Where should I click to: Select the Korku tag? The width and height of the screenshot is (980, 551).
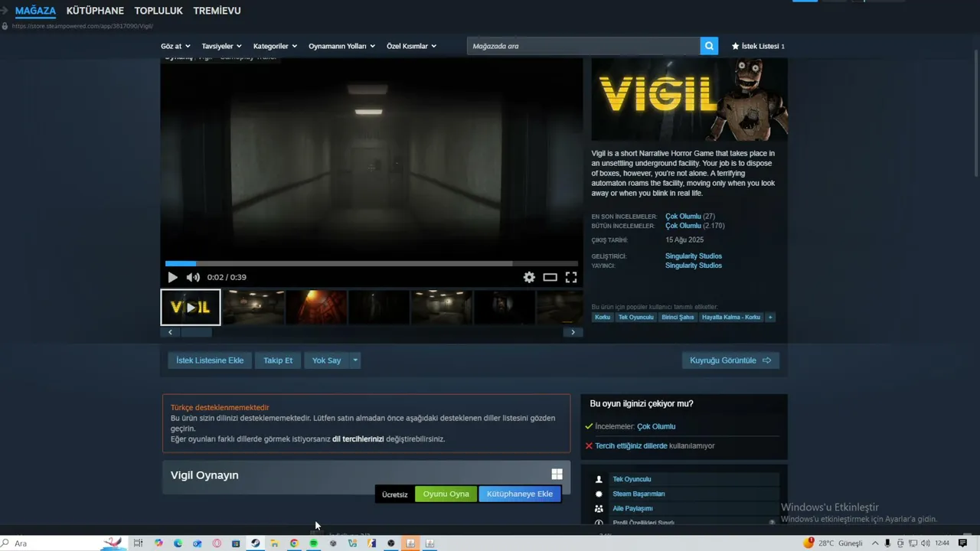603,317
